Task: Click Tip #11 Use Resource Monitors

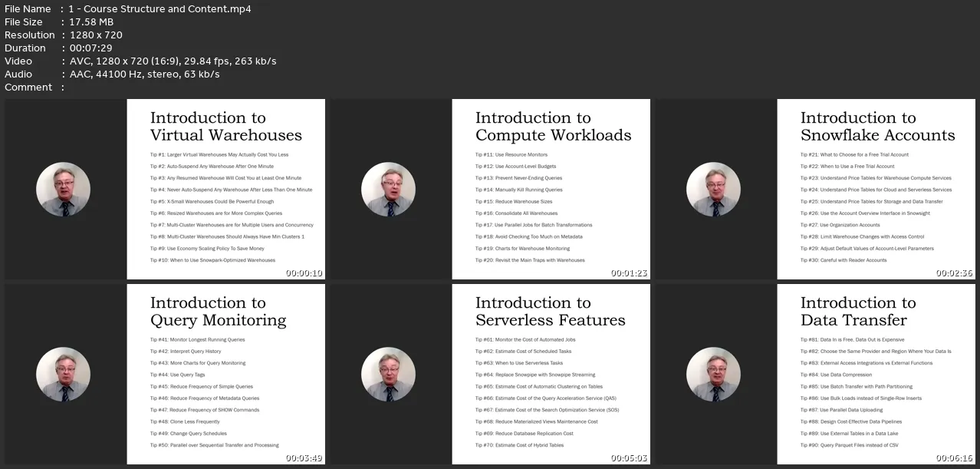Action: [511, 154]
